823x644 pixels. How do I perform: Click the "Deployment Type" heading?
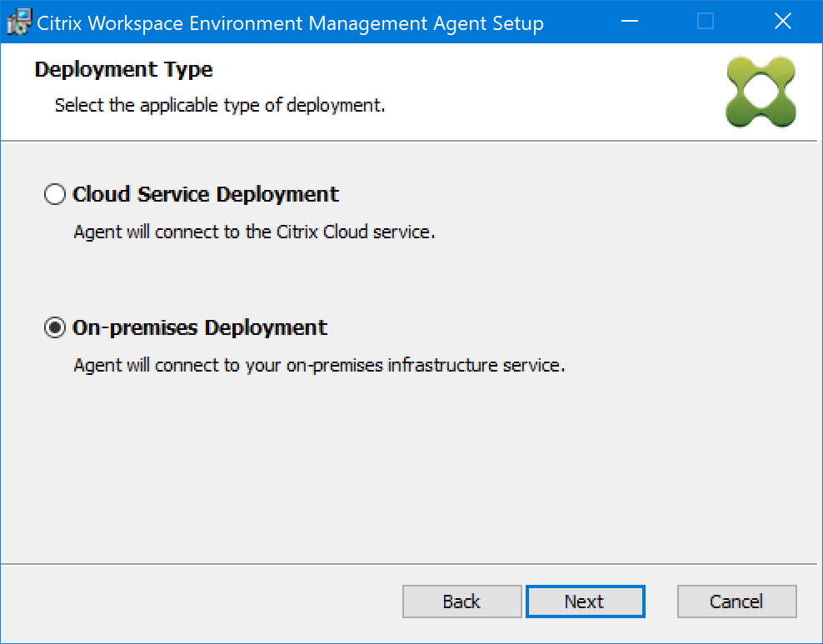[x=123, y=70]
